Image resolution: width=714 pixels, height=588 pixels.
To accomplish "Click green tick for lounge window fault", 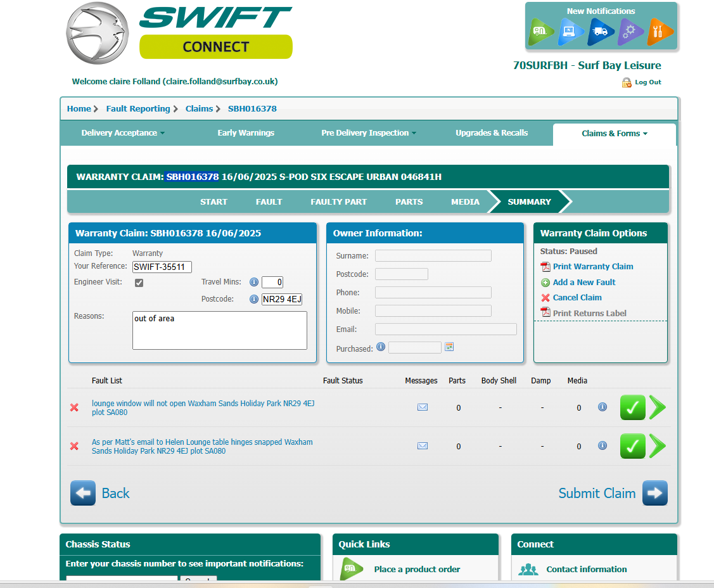I will click(632, 407).
